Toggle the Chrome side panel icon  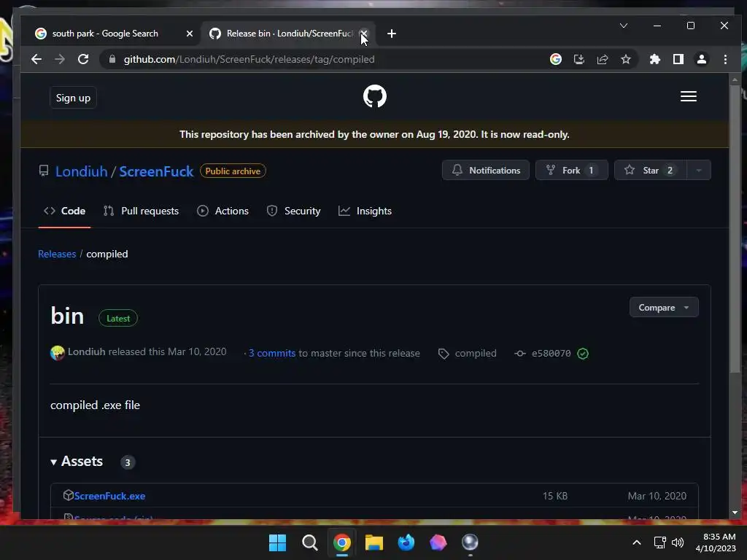tap(678, 59)
